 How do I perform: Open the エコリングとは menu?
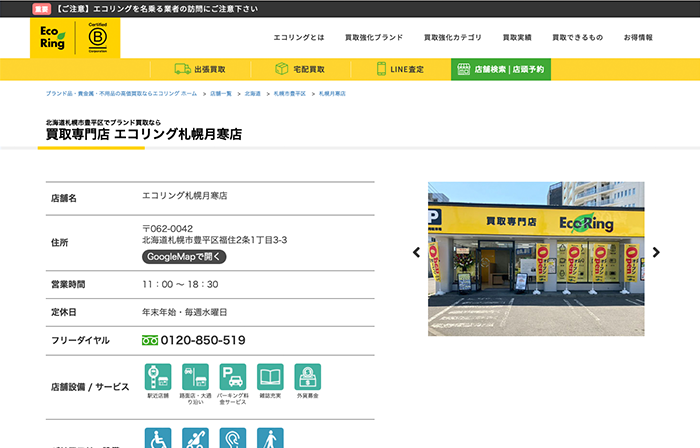click(299, 37)
